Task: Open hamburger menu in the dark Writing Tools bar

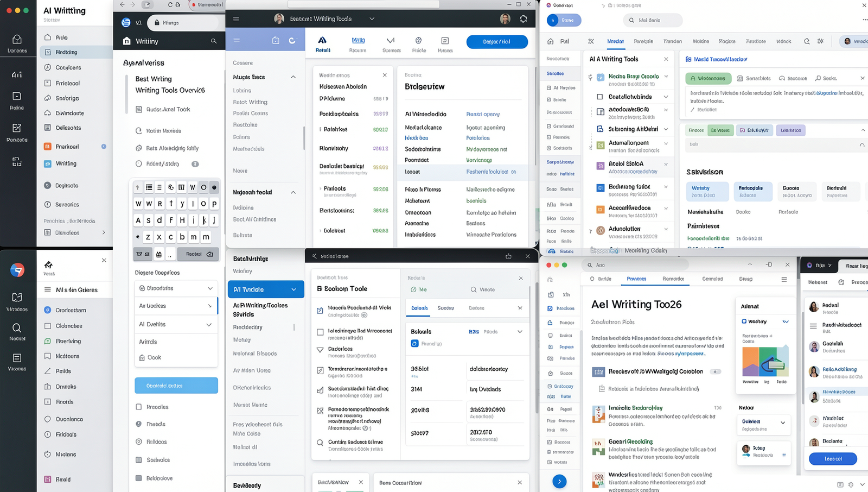Action: tap(236, 18)
